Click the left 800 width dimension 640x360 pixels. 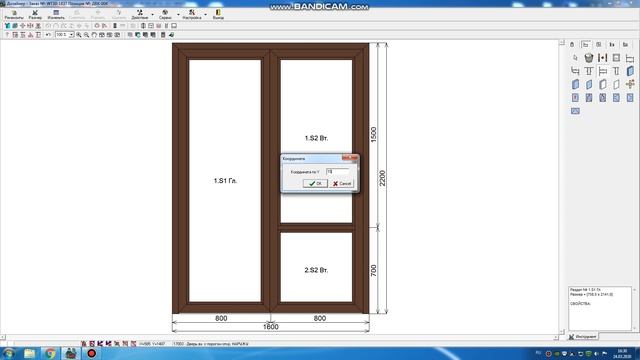tap(221, 318)
